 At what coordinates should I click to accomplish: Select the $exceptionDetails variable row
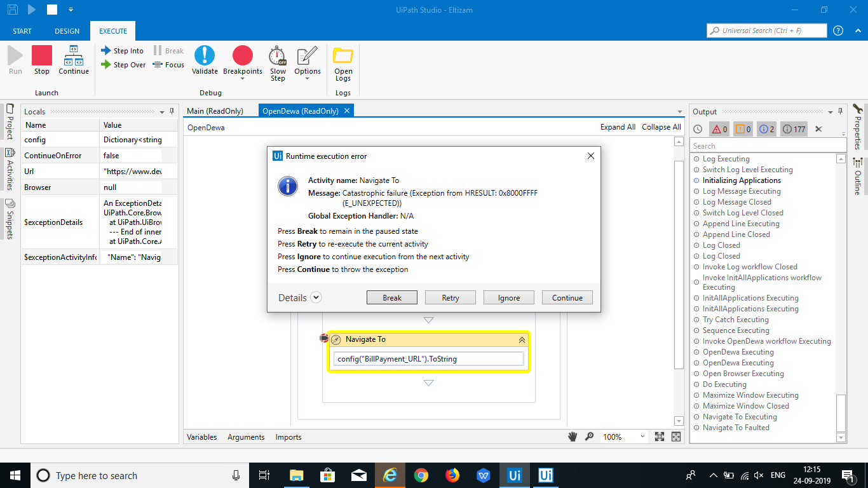tap(99, 222)
